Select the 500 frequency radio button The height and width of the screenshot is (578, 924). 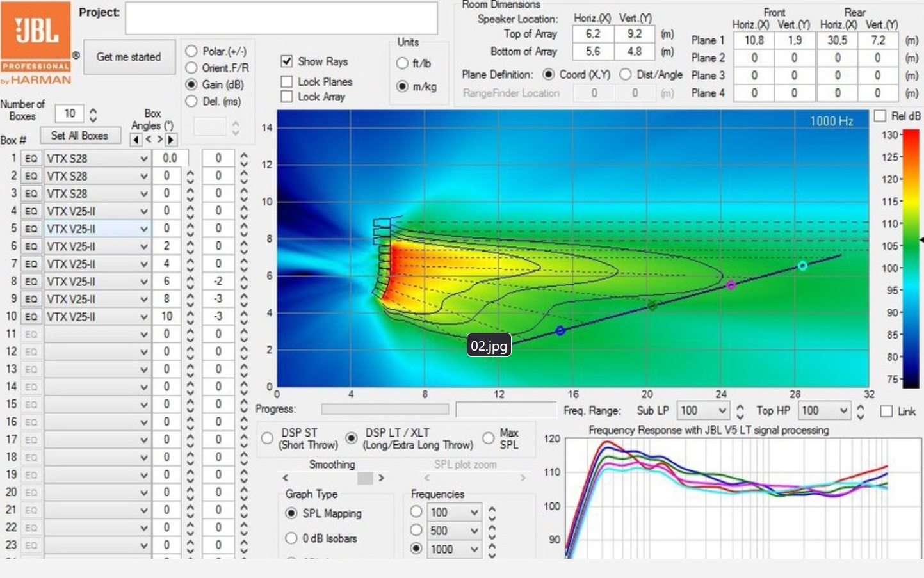[x=416, y=531]
